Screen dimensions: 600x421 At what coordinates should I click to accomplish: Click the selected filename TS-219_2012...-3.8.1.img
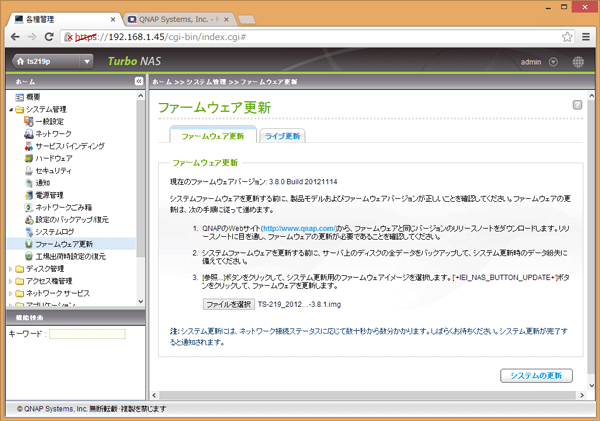coord(299,304)
